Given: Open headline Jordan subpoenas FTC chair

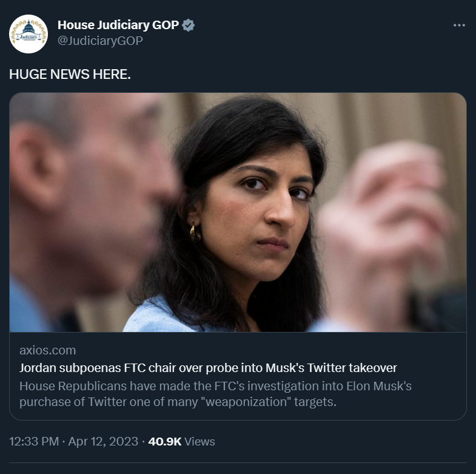Looking at the screenshot, I should (x=208, y=368).
